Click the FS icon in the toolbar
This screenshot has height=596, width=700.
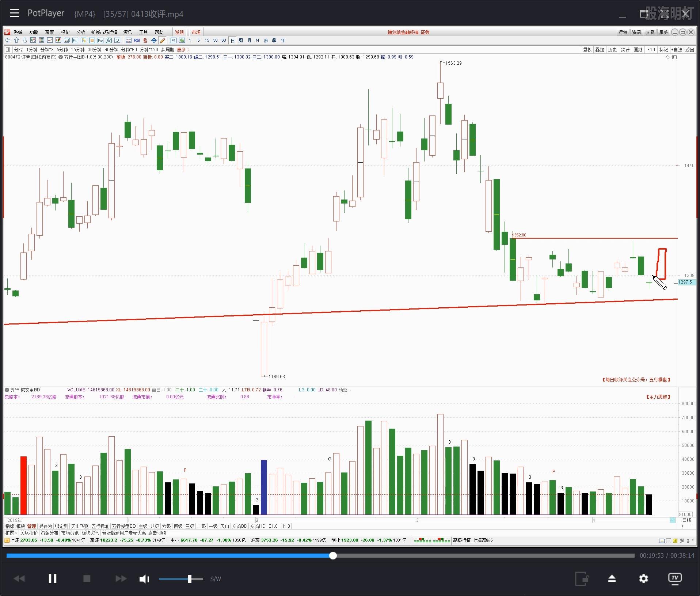174,40
